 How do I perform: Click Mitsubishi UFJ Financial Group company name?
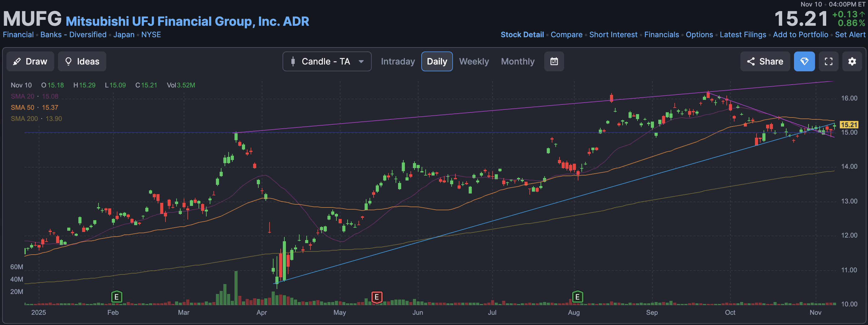(x=187, y=21)
